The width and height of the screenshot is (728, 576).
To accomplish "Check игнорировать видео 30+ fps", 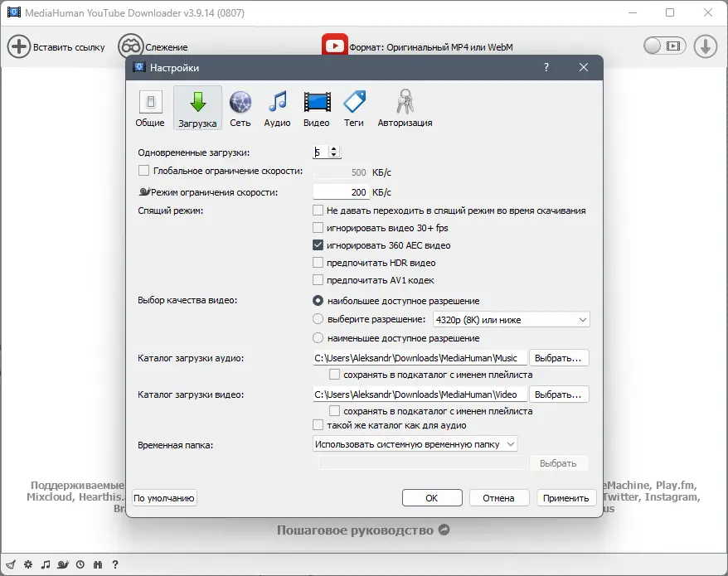I will point(318,228).
